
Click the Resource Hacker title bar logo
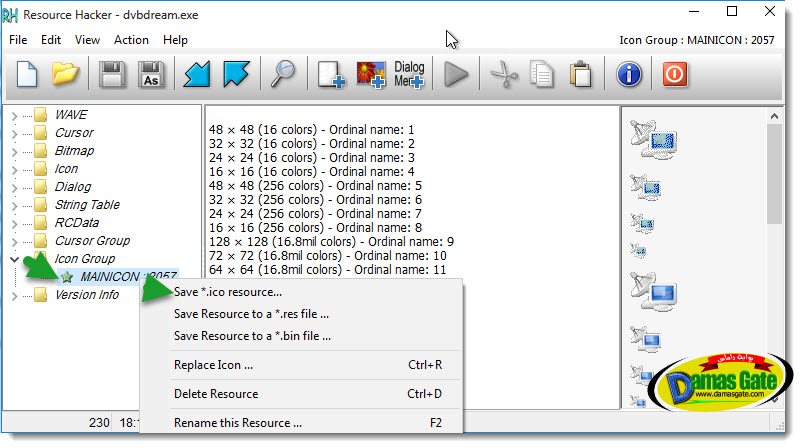[10, 15]
